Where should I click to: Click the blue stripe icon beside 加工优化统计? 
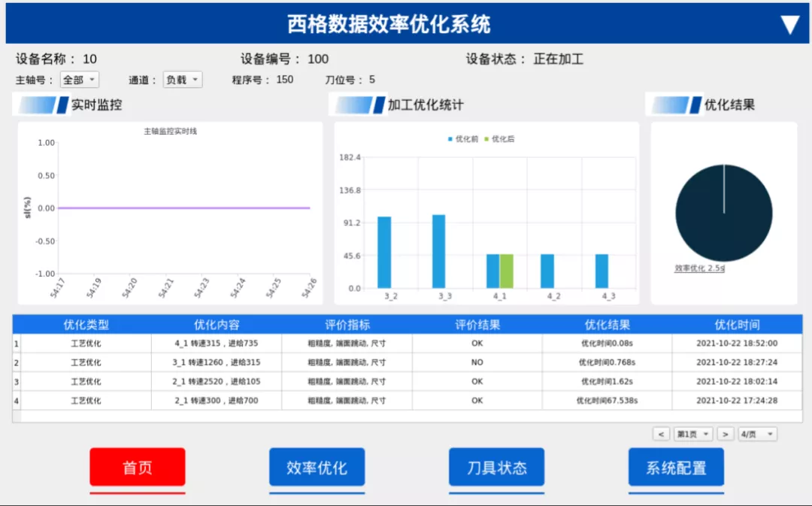[x=360, y=105]
